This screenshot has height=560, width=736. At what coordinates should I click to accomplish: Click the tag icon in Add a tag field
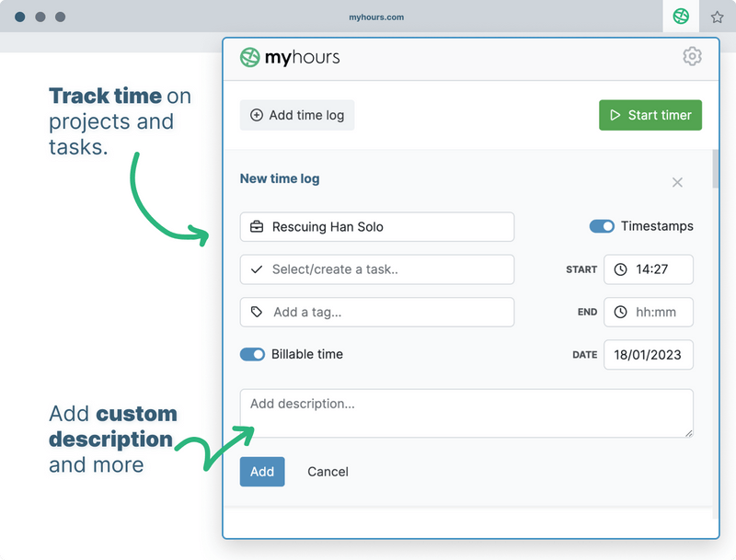point(256,313)
